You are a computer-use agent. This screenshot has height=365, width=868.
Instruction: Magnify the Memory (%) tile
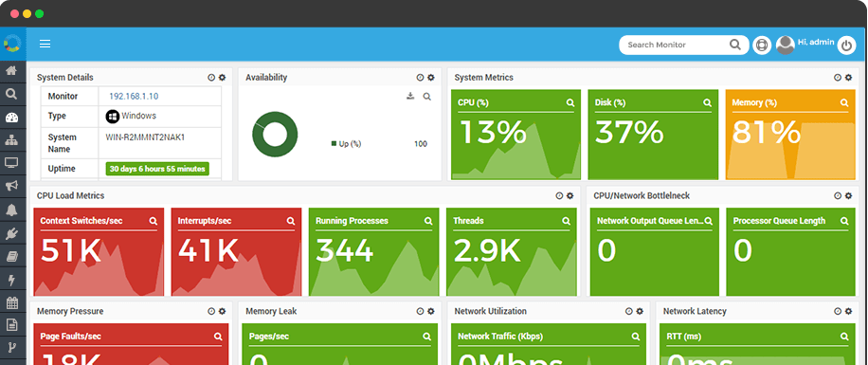tap(844, 102)
